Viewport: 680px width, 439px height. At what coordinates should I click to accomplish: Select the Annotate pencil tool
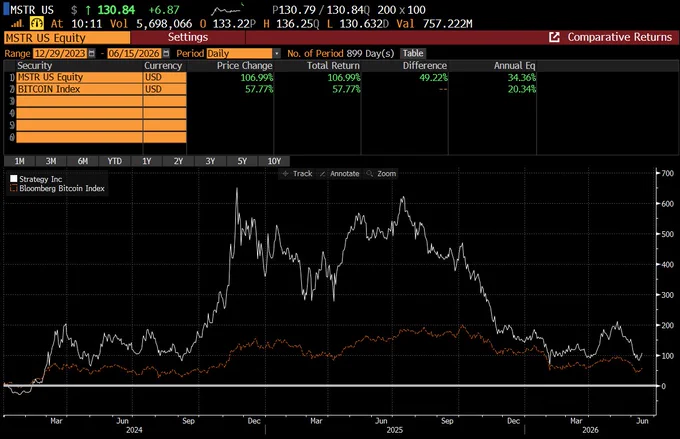(340, 174)
